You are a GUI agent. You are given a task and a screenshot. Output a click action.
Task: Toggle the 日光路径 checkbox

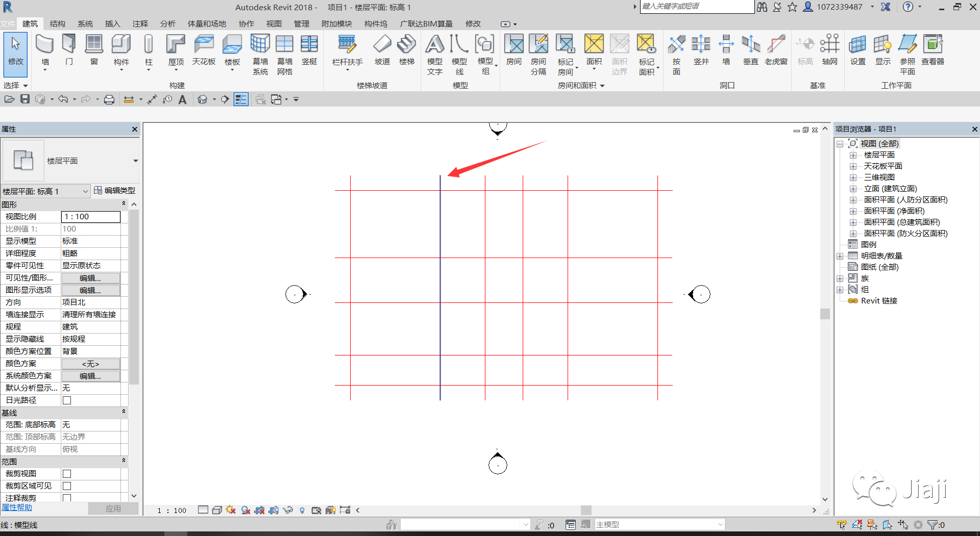click(x=67, y=400)
